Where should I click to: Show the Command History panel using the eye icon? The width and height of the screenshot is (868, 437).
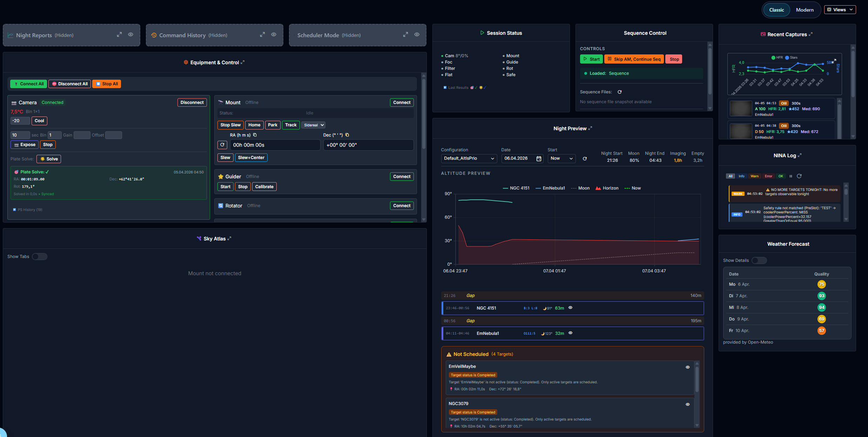click(x=274, y=35)
